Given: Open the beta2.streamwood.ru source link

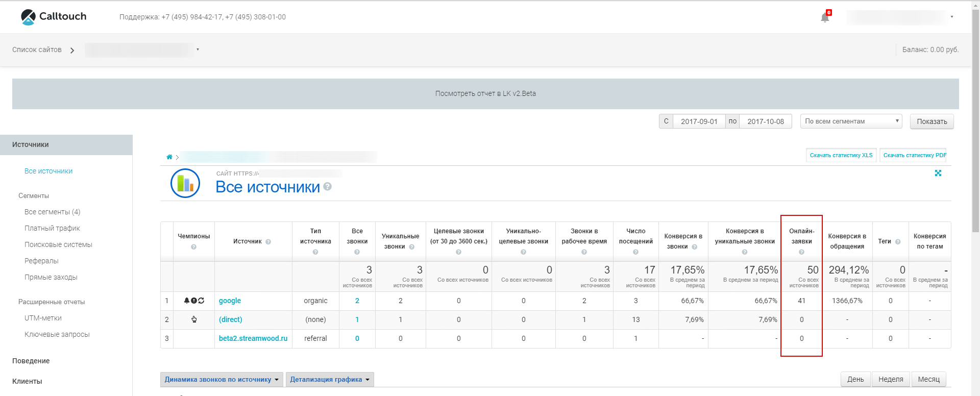Looking at the screenshot, I should coord(253,338).
